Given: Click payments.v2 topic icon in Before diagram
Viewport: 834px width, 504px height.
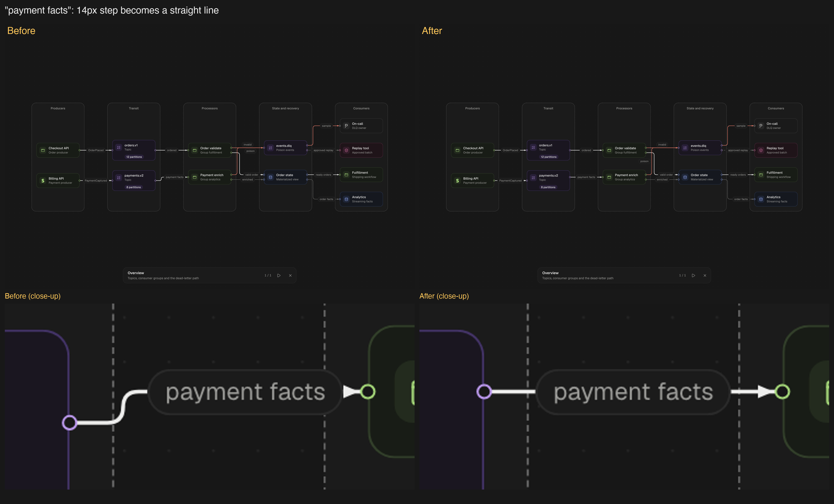Looking at the screenshot, I should point(119,178).
